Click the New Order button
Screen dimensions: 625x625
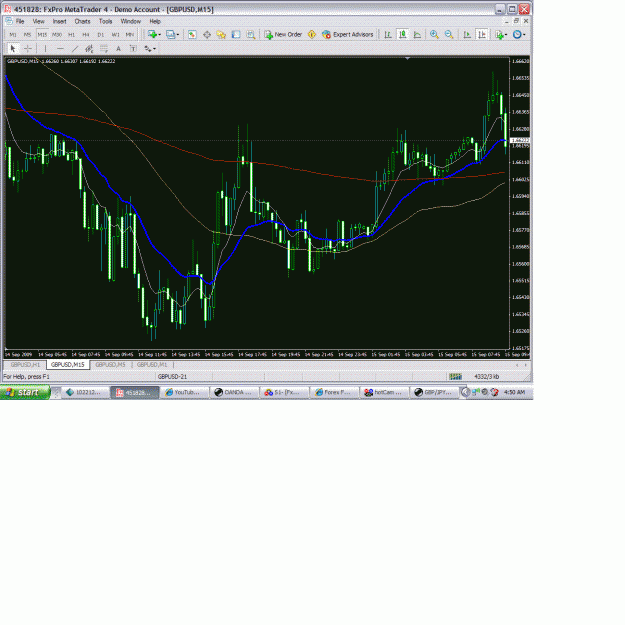click(x=283, y=35)
